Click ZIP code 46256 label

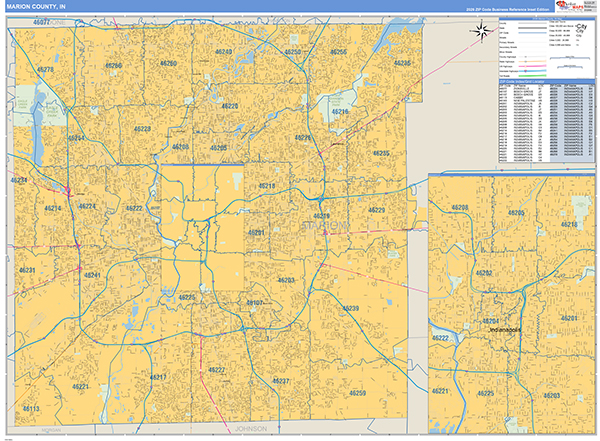[x=338, y=52]
